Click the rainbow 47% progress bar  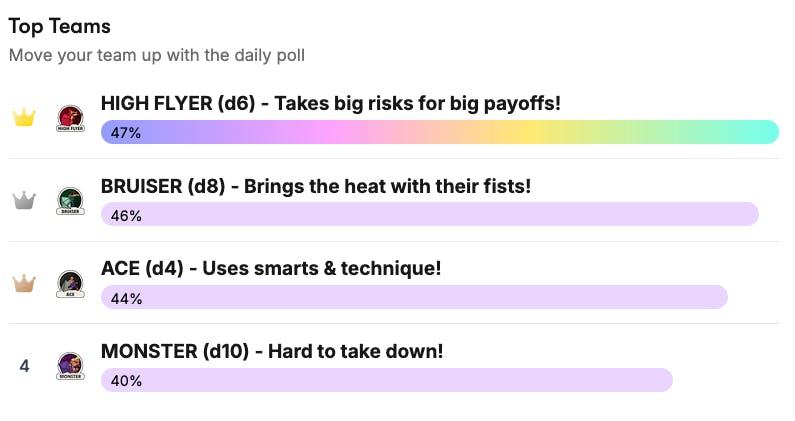(440, 132)
